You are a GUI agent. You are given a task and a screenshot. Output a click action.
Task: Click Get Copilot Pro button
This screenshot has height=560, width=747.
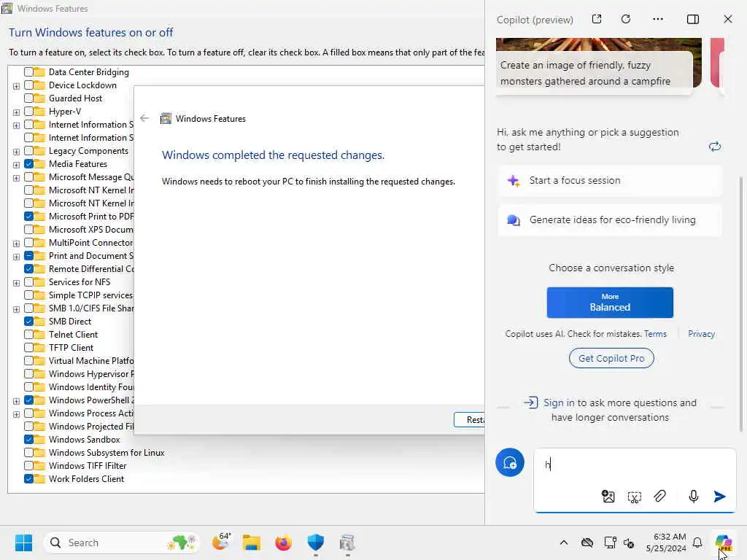(x=611, y=358)
